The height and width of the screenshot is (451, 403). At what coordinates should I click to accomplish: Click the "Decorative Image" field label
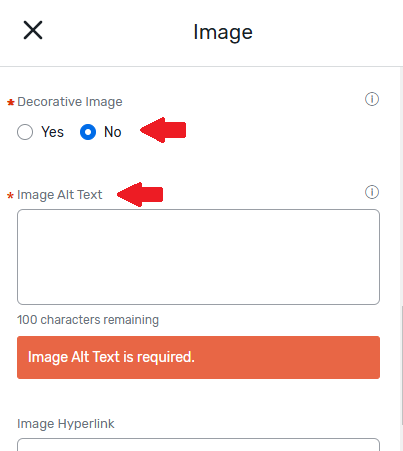pos(70,102)
